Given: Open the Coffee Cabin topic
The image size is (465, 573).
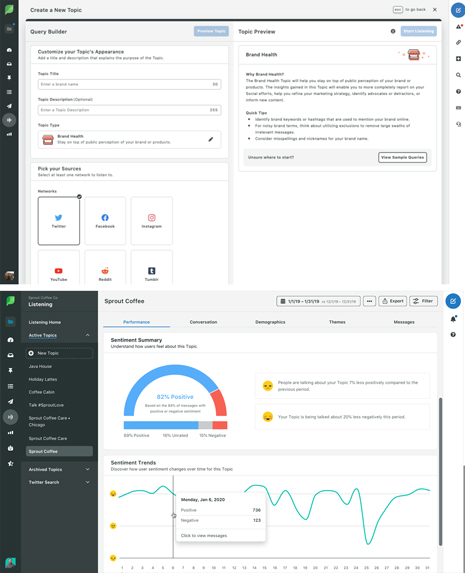Looking at the screenshot, I should [42, 392].
